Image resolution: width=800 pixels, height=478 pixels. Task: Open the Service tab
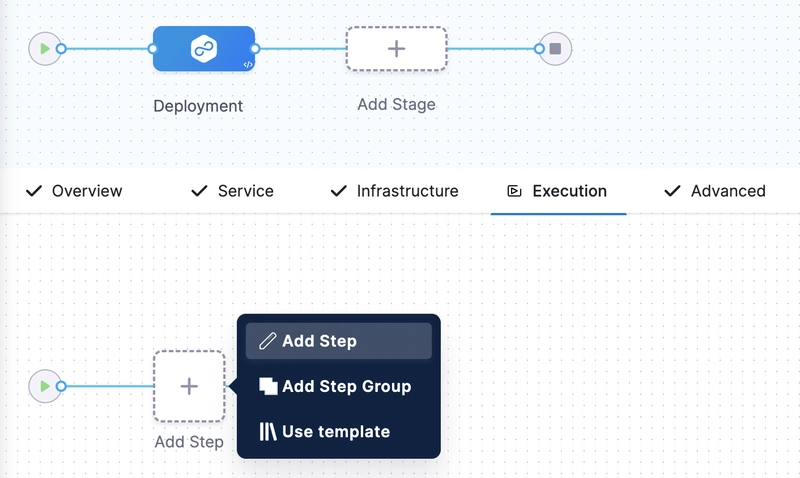[x=232, y=191]
